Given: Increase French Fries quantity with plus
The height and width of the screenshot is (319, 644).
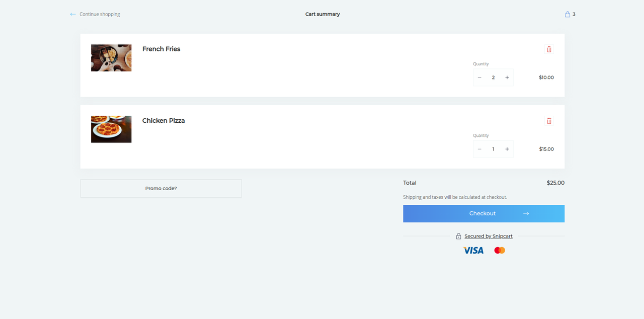Looking at the screenshot, I should coord(507,77).
